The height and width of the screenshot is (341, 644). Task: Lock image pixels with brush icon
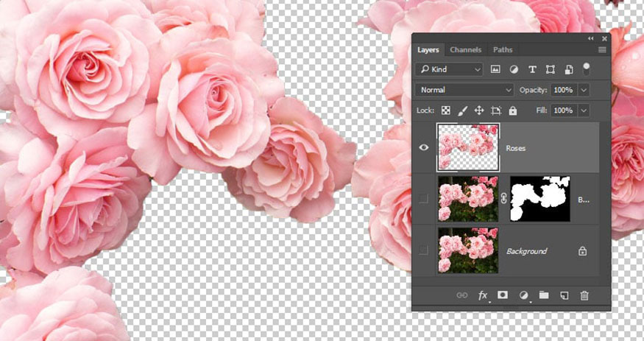pyautogui.click(x=462, y=110)
